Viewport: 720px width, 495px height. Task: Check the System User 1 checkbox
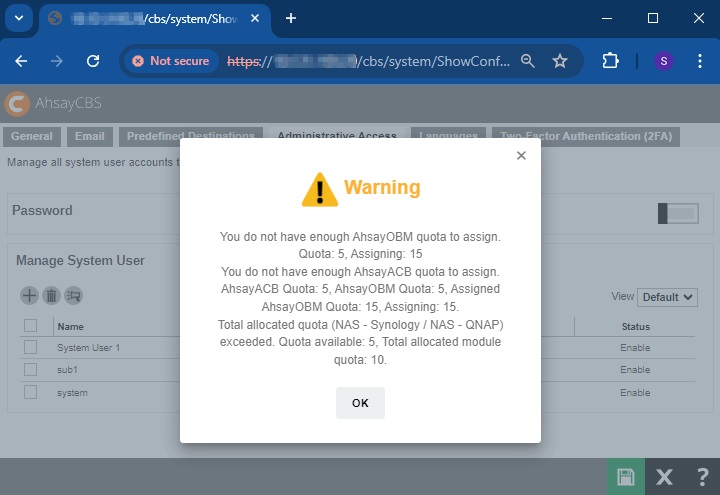pos(30,347)
